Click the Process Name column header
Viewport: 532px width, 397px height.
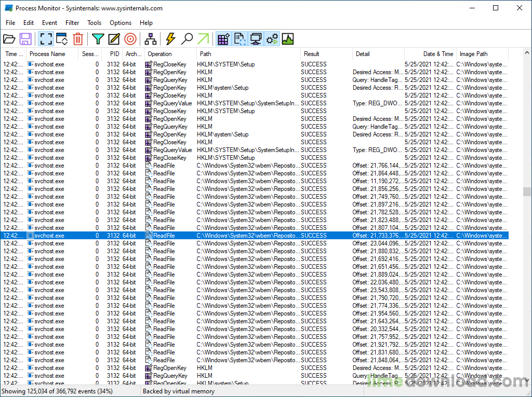[48, 54]
